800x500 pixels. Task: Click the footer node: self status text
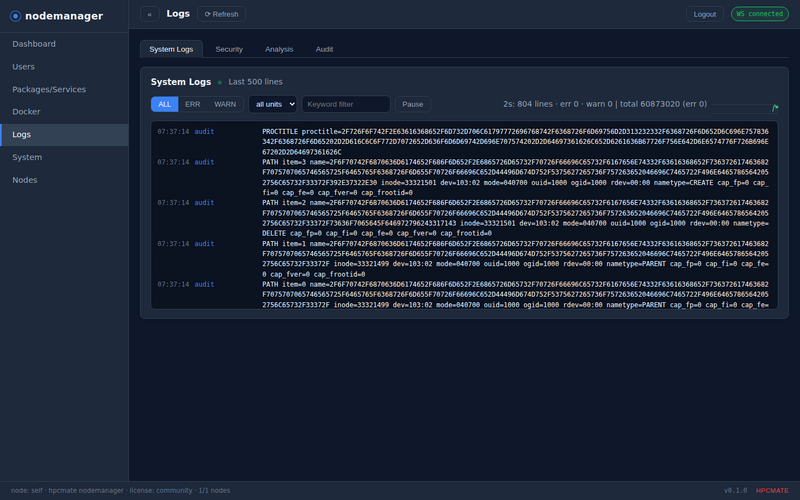click(120, 490)
